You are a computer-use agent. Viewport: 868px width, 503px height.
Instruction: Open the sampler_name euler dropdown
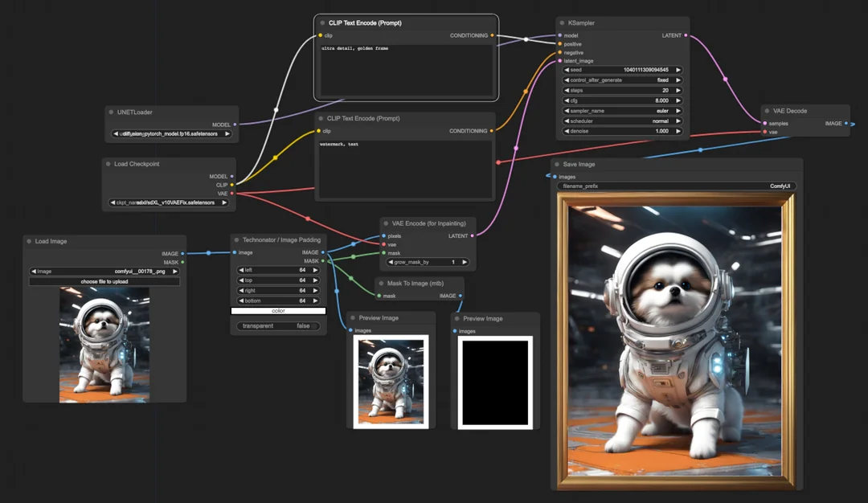coord(623,111)
